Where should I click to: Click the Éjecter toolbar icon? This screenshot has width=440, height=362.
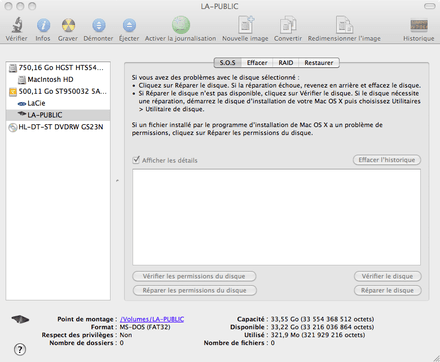point(129,25)
